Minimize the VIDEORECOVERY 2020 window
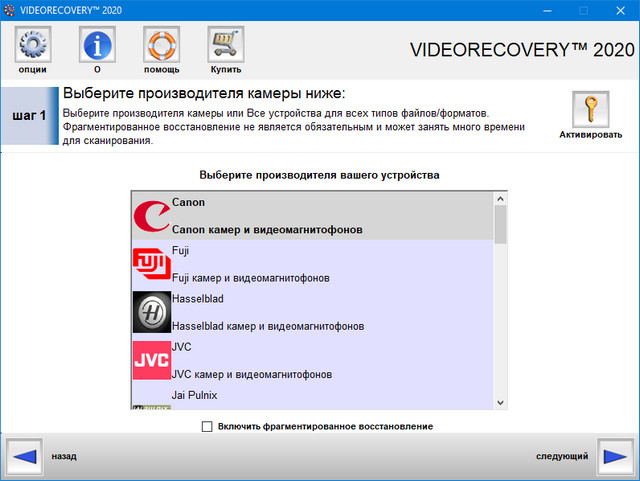Image resolution: width=640 pixels, height=481 pixels. click(x=547, y=11)
